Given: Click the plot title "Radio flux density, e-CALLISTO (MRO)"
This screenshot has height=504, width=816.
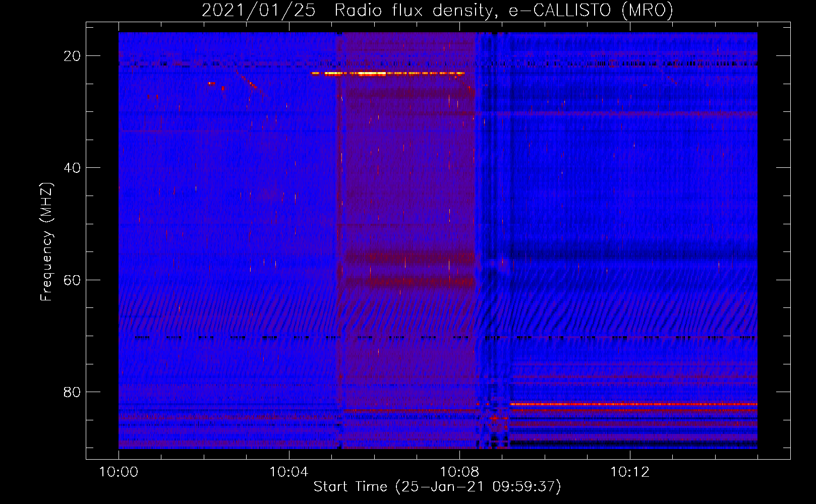Looking at the screenshot, I should point(504,10).
